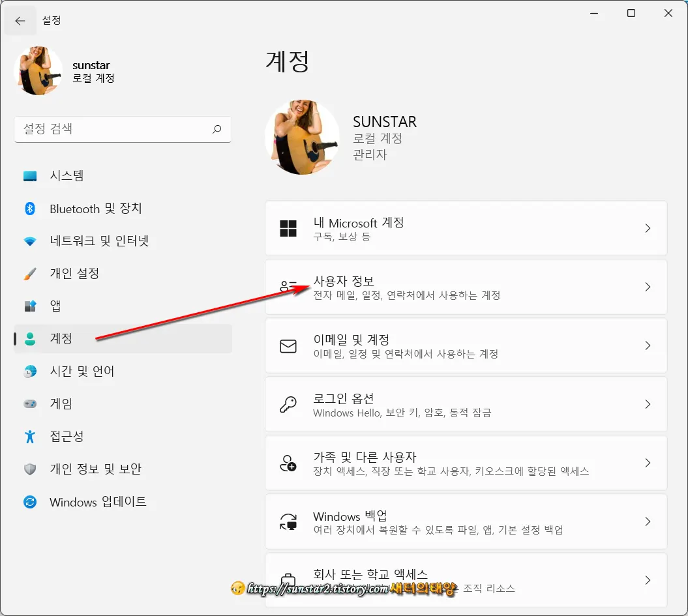Screen dimensions: 688x616
Task: Open 개인 정보 및 보안 shield icon
Action: (x=30, y=469)
